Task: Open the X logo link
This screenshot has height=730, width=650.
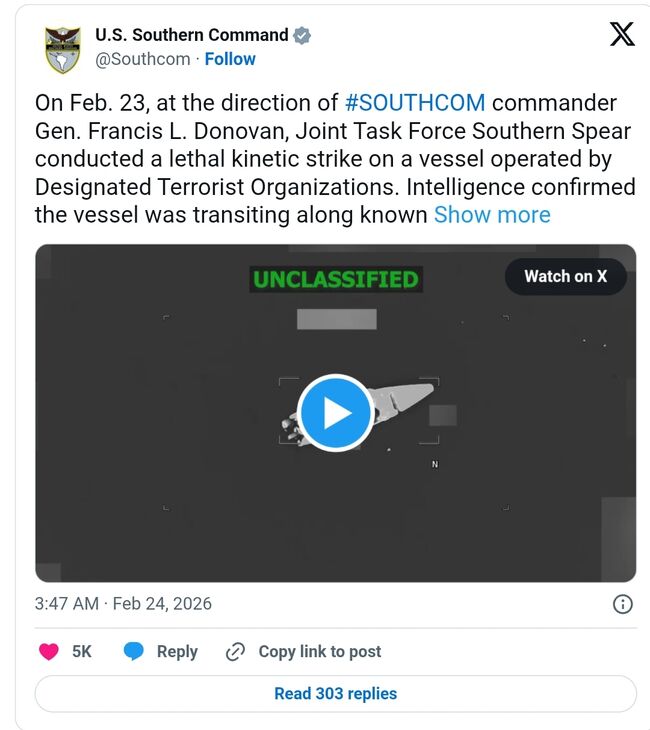Action: pos(621,35)
